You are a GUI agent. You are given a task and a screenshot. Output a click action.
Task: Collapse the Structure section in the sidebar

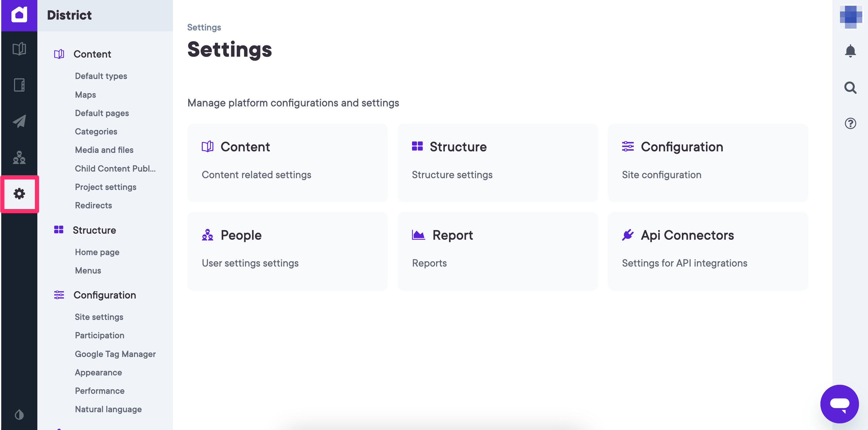(x=94, y=230)
